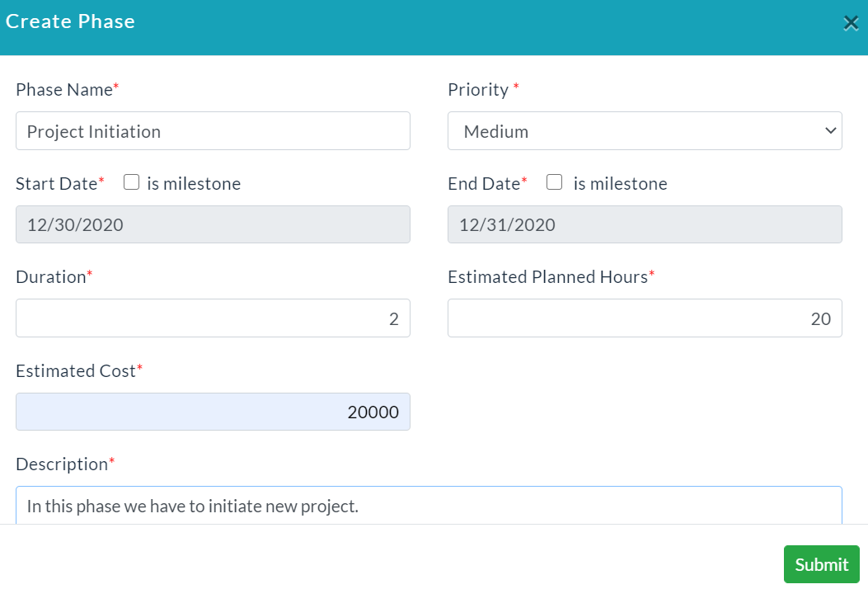Click the 'is milestone' label beside End Date
868x589 pixels.
tap(620, 183)
